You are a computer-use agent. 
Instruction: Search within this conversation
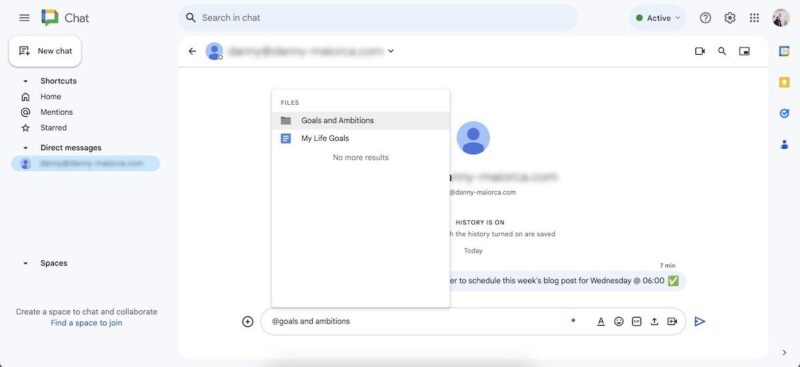click(x=722, y=51)
